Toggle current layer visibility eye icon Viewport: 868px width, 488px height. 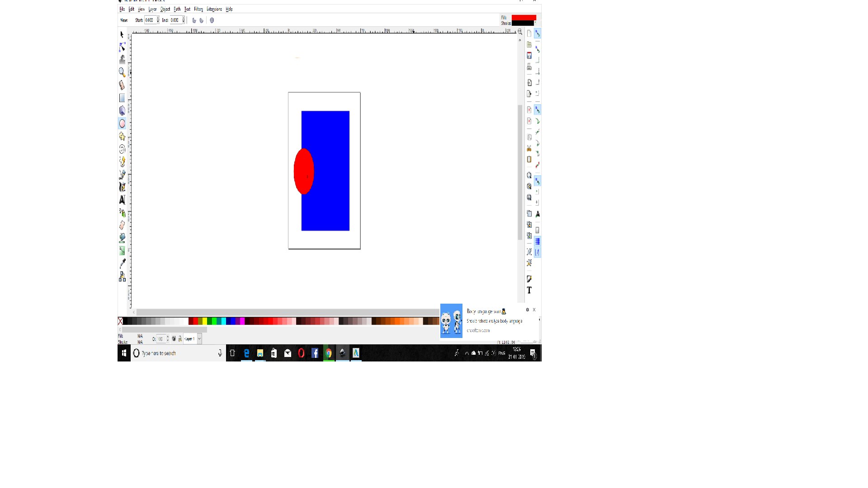point(174,338)
